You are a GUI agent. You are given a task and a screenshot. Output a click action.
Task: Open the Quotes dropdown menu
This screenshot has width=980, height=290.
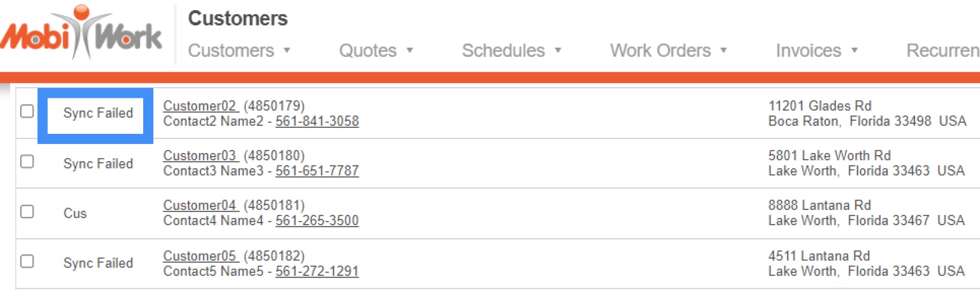376,51
